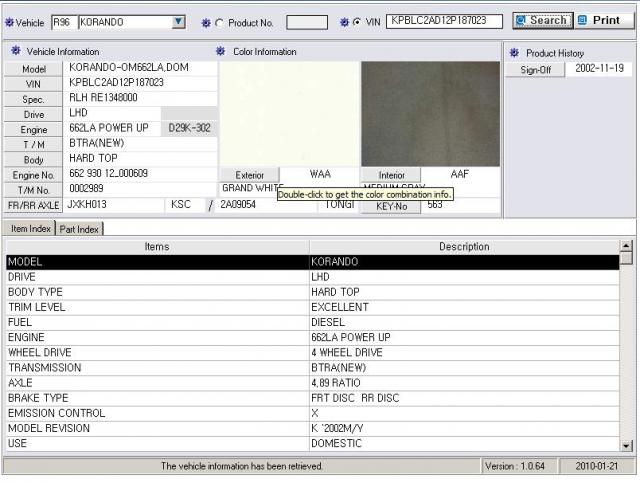This screenshot has height=483, width=640.
Task: Select the USE row
Action: pyautogui.click(x=313, y=443)
